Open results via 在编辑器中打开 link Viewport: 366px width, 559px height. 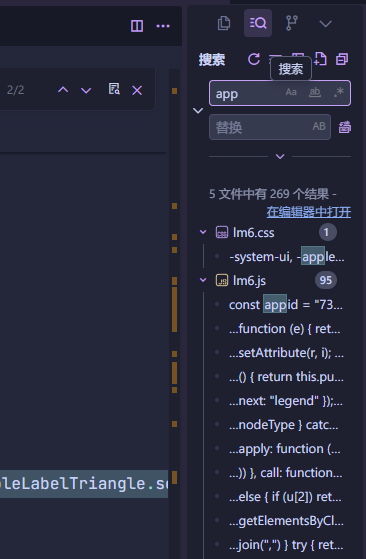pyautogui.click(x=309, y=212)
